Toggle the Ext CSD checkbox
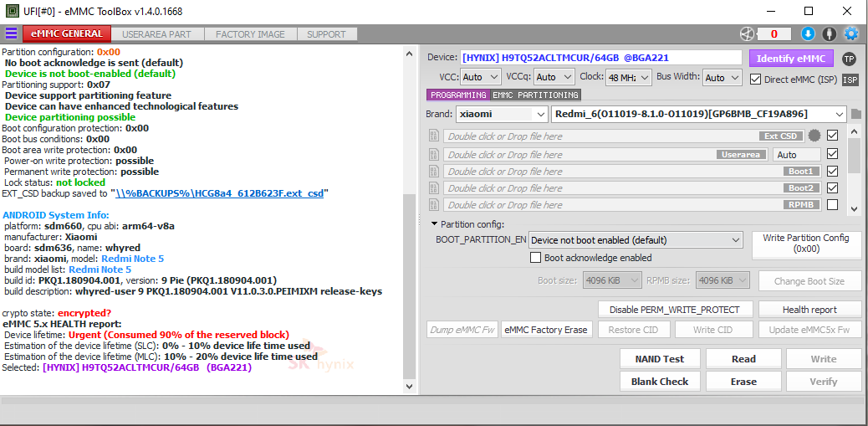The image size is (868, 426). click(832, 136)
